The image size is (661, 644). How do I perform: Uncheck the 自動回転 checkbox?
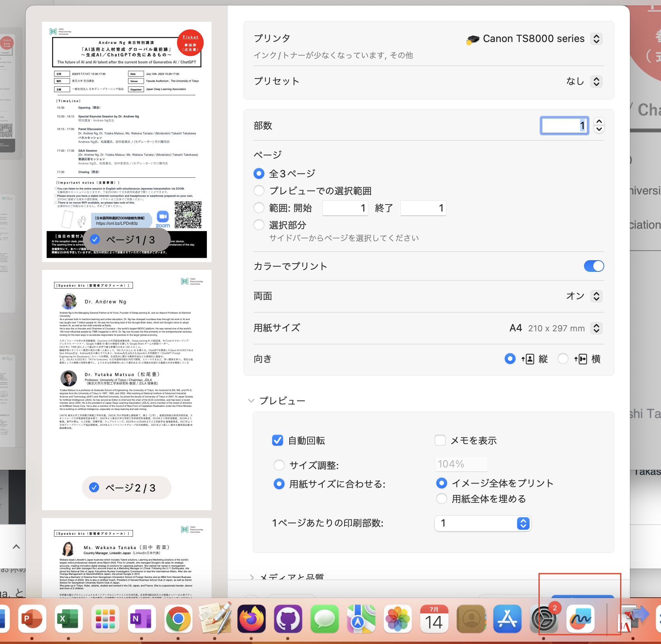pos(278,440)
